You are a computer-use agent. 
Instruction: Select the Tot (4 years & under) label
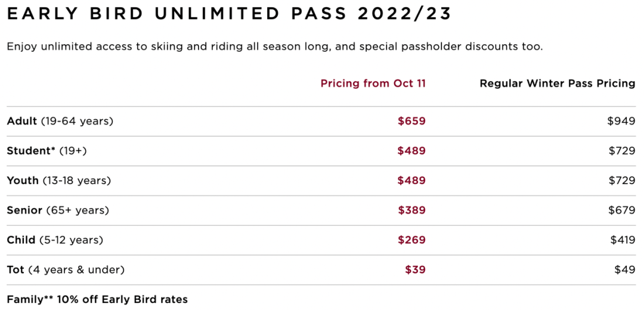66,270
